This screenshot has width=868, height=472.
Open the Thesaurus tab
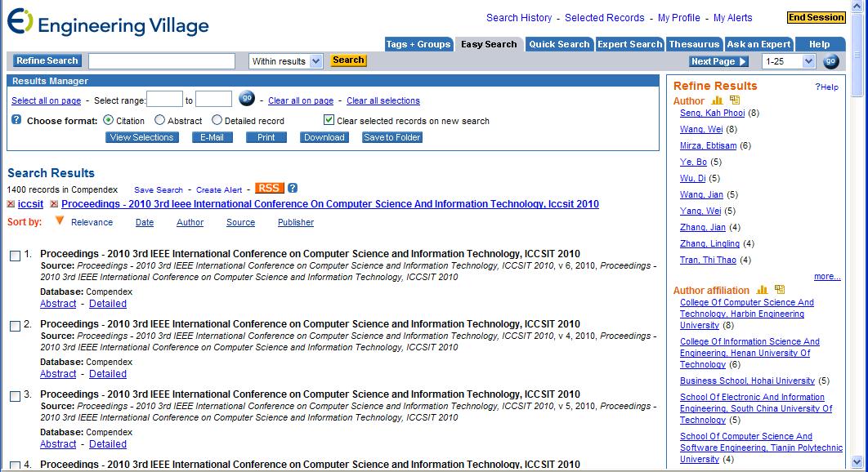click(x=694, y=44)
